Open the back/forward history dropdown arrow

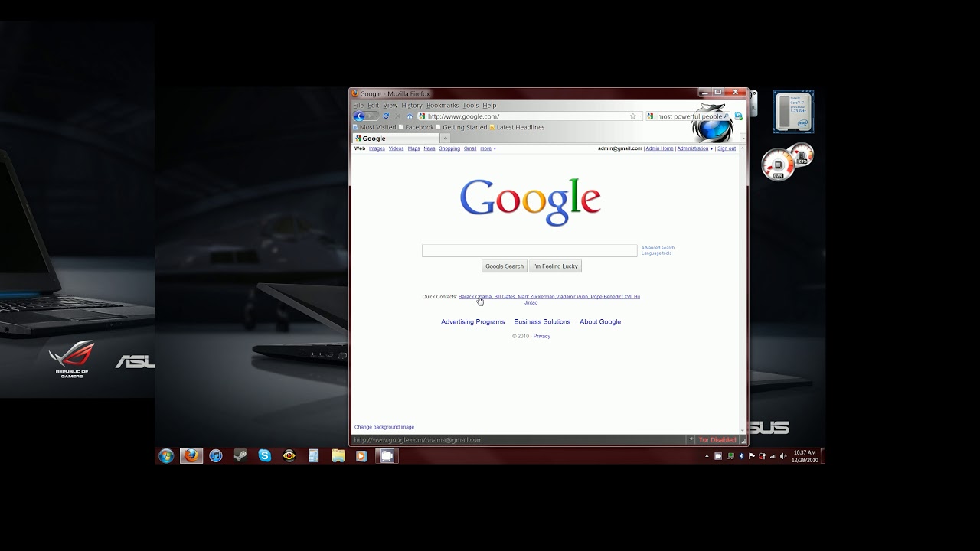coord(376,116)
